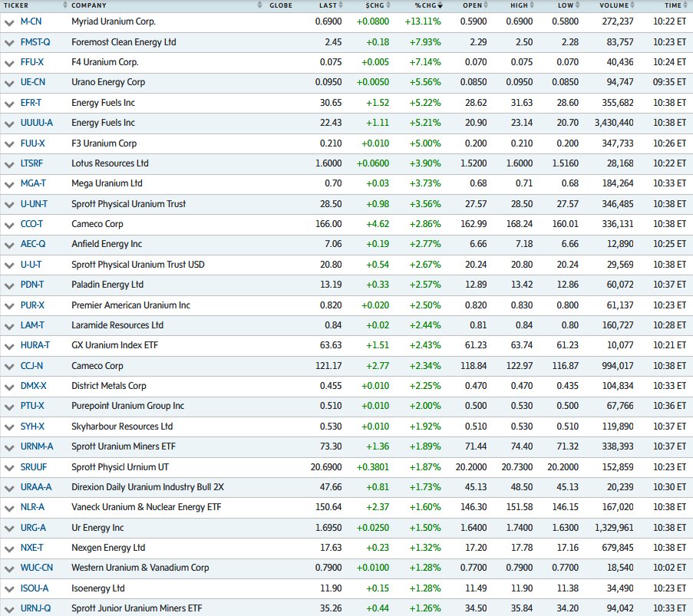Expand the EFR-T row chevron
Screen dimensions: 693x616
click(9, 104)
